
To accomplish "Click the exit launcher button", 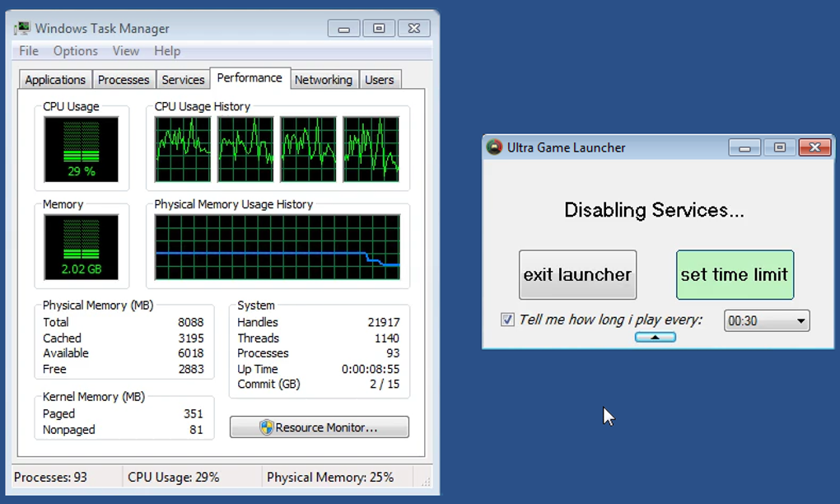I will pyautogui.click(x=577, y=275).
